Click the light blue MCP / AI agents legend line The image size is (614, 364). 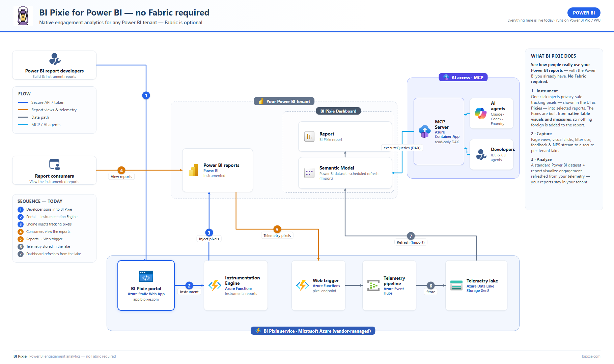coord(23,124)
